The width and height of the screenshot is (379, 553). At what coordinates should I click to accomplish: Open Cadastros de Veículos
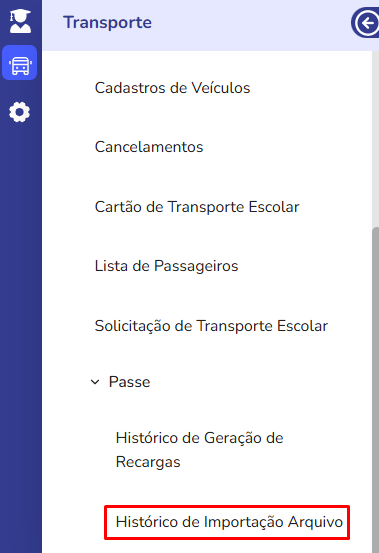tap(172, 88)
